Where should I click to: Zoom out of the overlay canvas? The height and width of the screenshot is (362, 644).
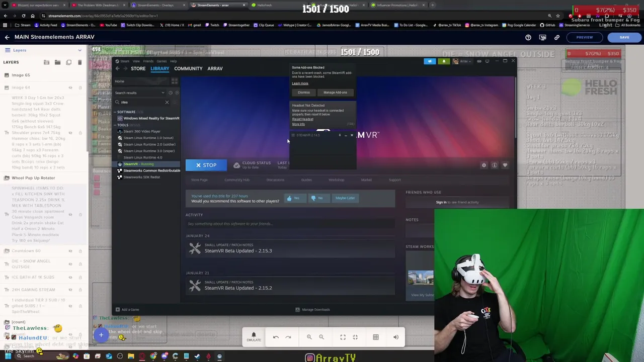click(x=321, y=337)
